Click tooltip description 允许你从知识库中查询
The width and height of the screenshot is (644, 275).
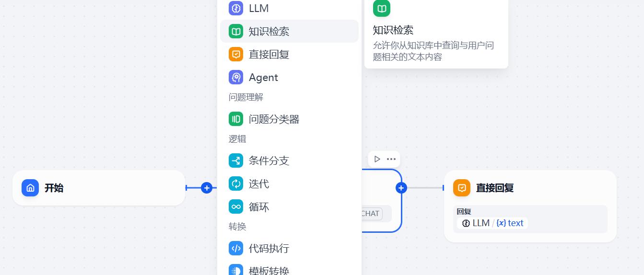coord(433,51)
